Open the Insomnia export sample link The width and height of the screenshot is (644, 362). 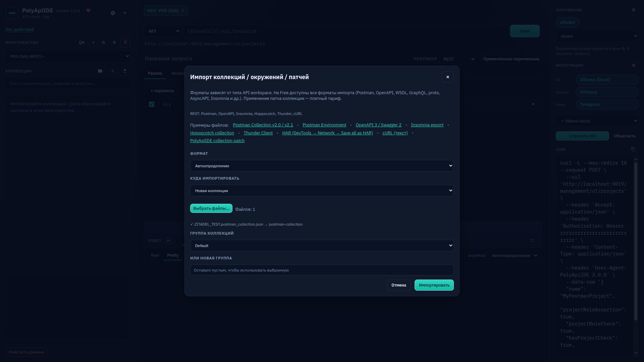tap(427, 125)
